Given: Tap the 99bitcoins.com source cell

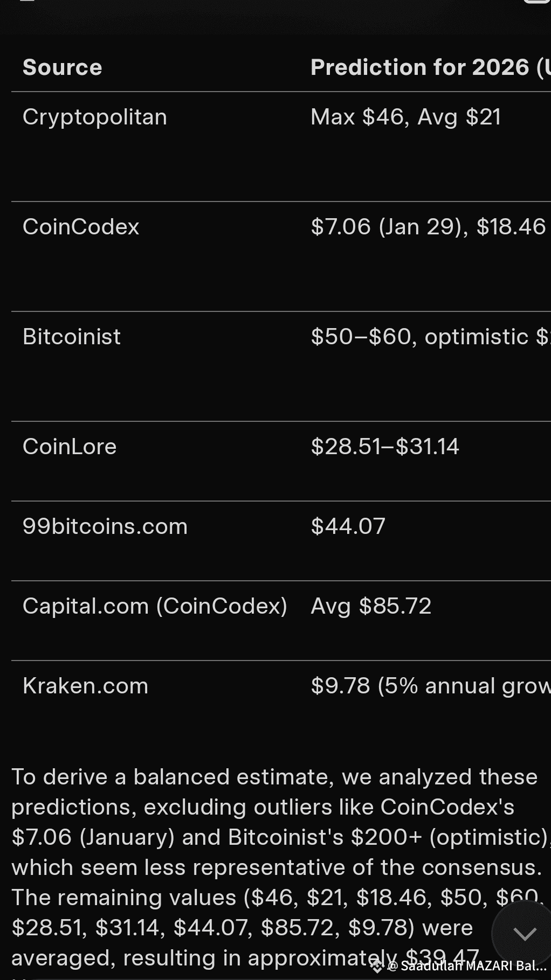Looking at the screenshot, I should click(x=105, y=526).
